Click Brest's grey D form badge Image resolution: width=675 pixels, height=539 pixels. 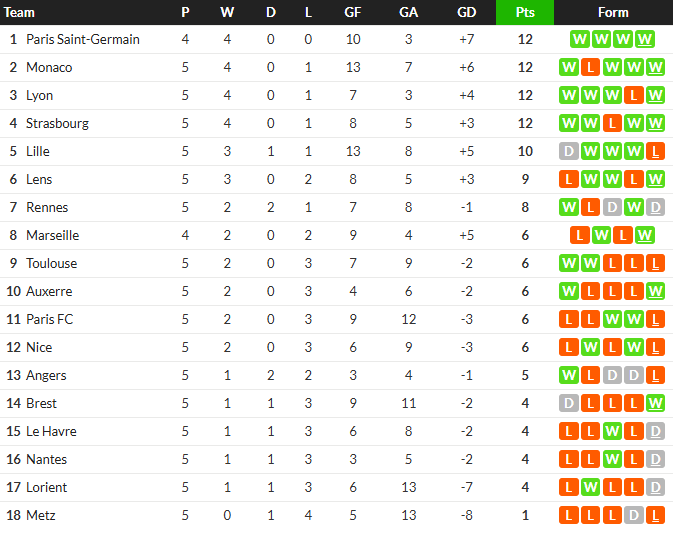tap(569, 403)
